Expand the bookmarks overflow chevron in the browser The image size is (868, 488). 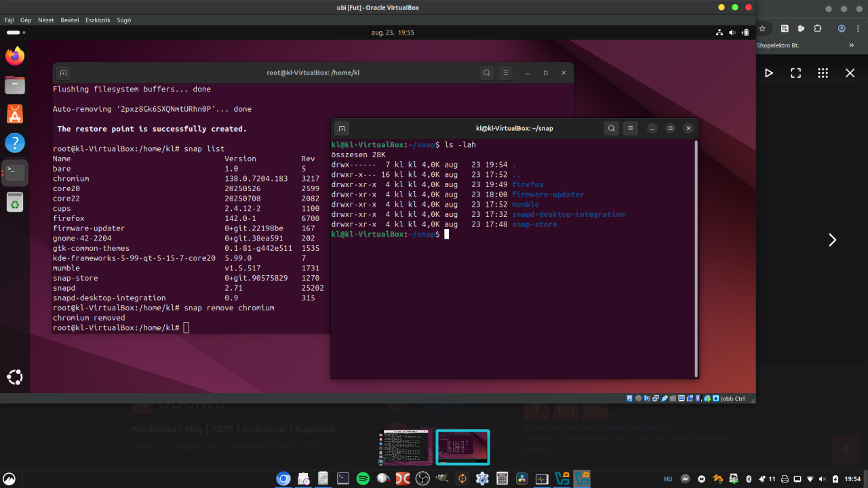(x=852, y=45)
